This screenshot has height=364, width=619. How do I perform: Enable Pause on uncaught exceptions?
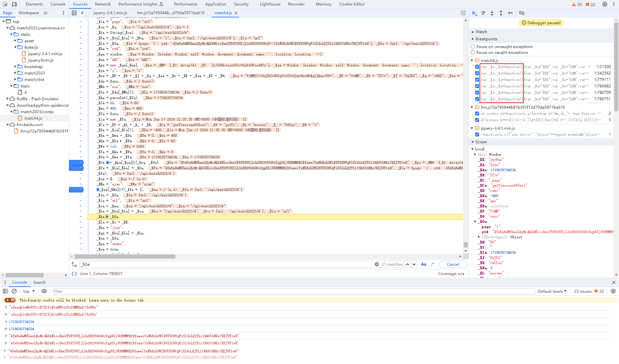[x=473, y=47]
